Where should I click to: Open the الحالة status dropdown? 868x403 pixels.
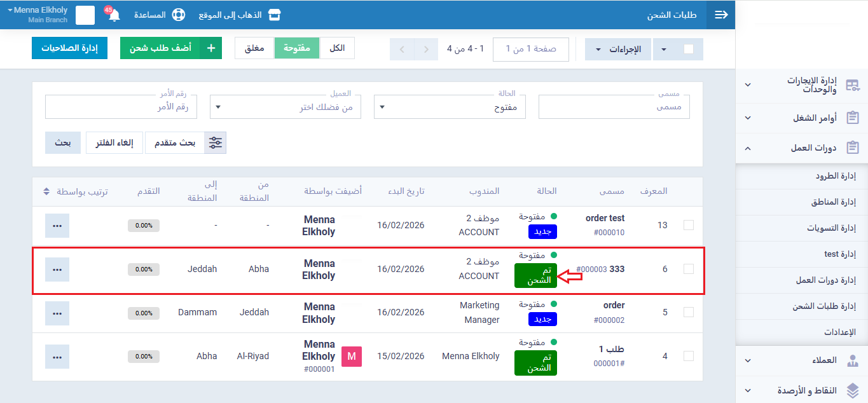click(450, 107)
